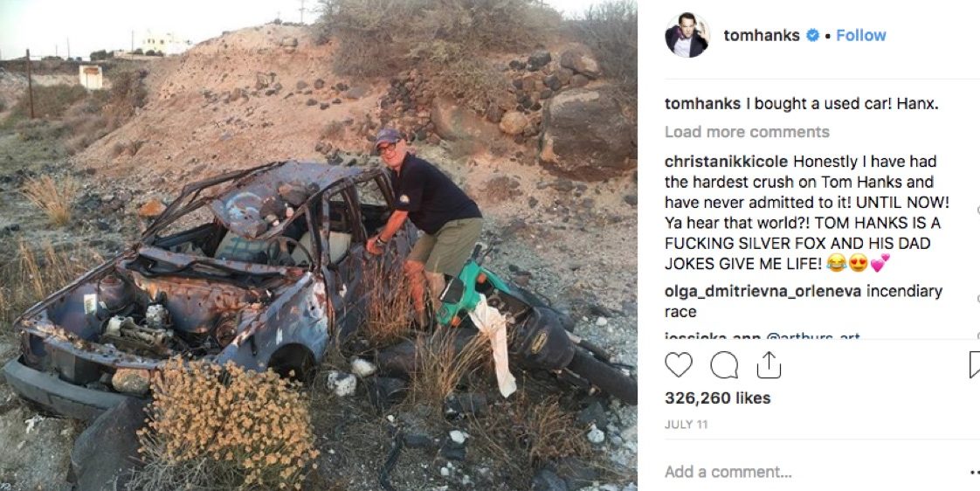Like christanikkicole's comment with small heart
980x491 pixels.
[x=977, y=211]
